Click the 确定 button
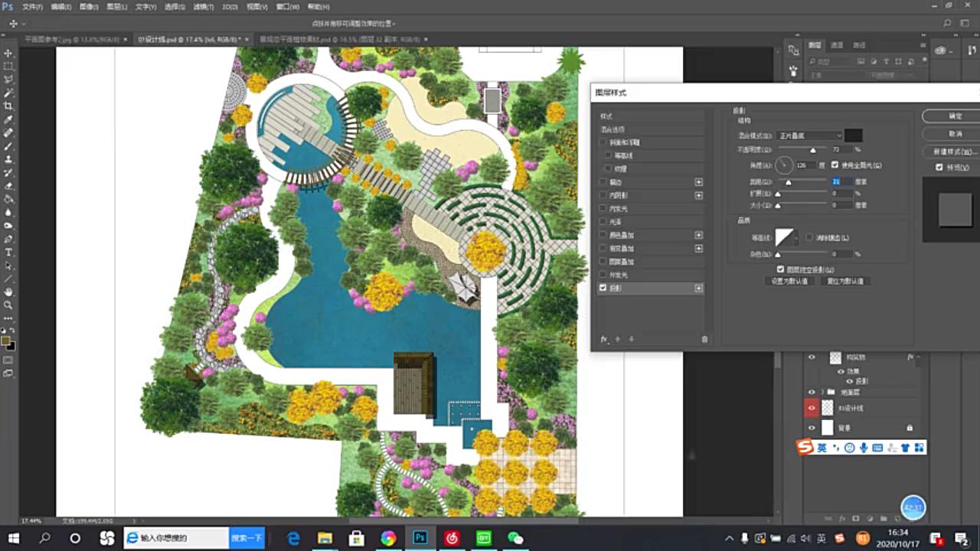Screen dimensions: 980x551 pos(955,116)
